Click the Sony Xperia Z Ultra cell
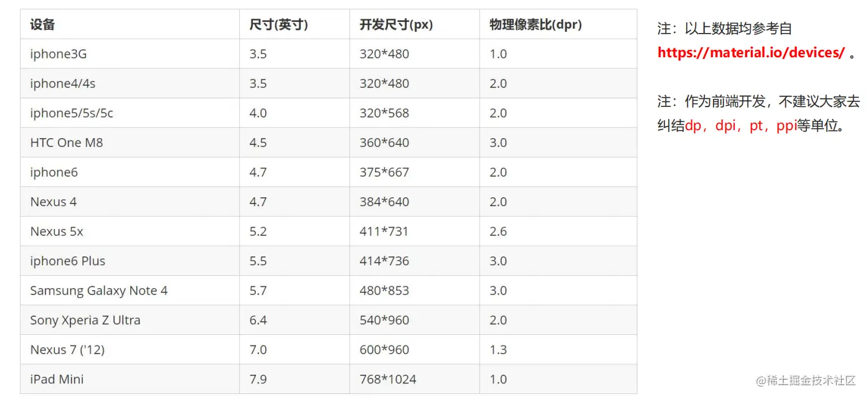The width and height of the screenshot is (868, 399). point(85,320)
